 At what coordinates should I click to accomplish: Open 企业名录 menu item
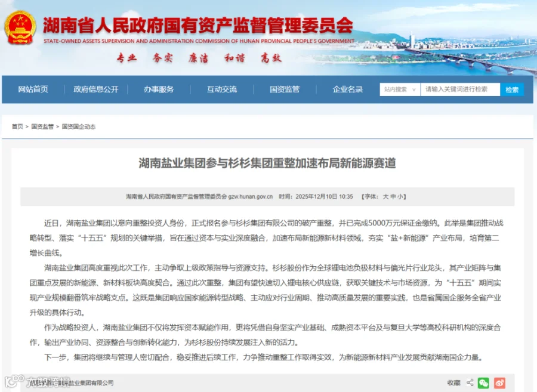point(348,89)
